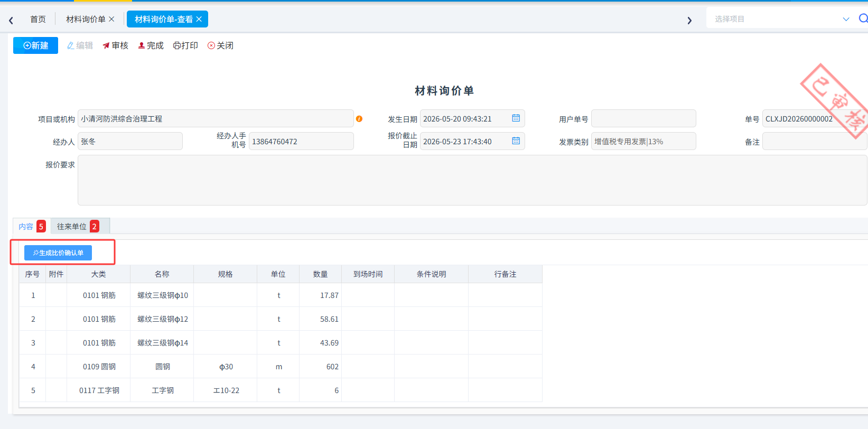The image size is (868, 429).
Task: Click the 完成 complete toolbar item
Action: click(151, 45)
